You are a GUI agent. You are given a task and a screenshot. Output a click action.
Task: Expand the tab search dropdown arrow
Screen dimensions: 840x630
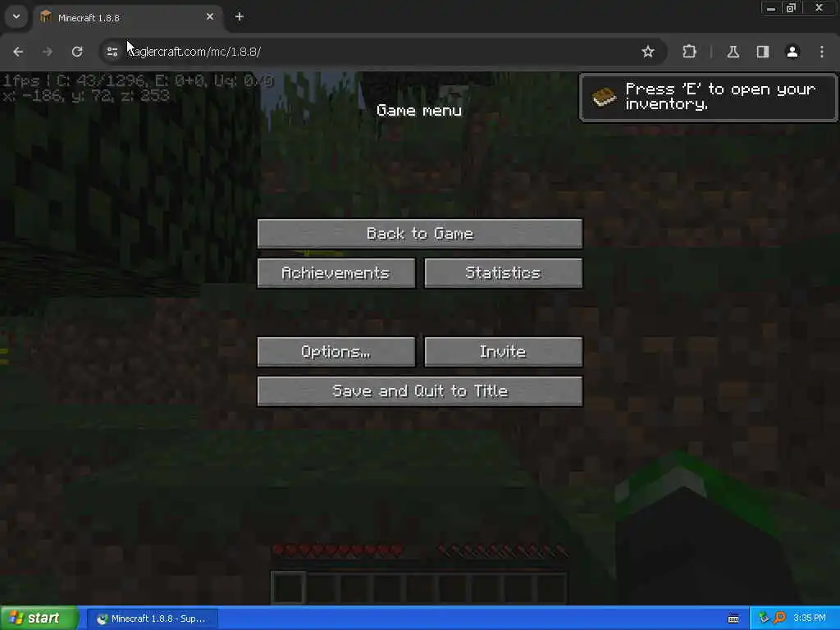[16, 16]
